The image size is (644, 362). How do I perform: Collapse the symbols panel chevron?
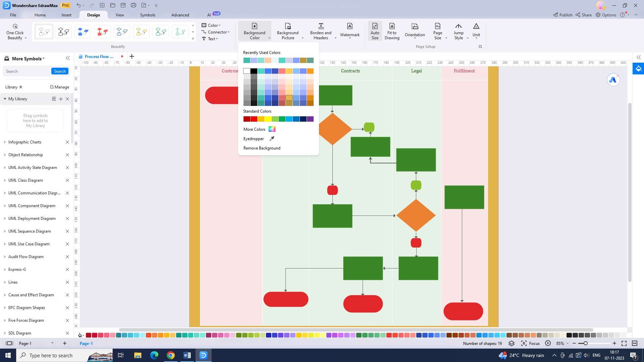click(68, 58)
